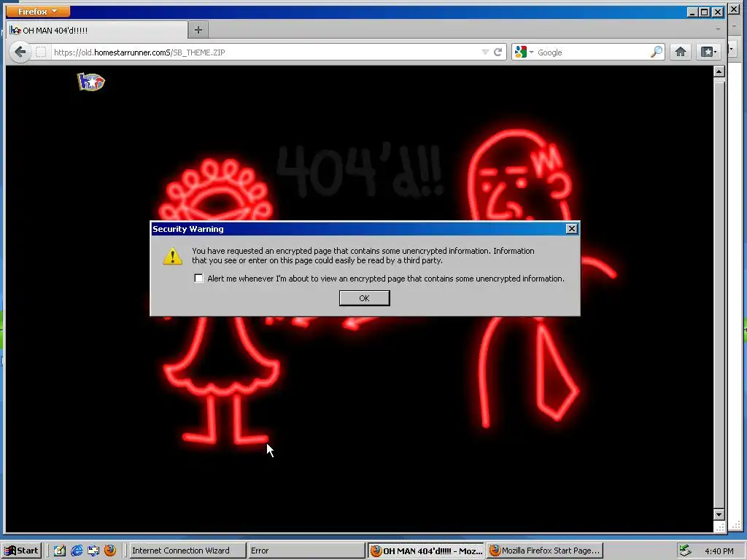Switch to Mozilla Firefox Start Page window
Viewport: 747px width, 560px height.
(x=544, y=551)
